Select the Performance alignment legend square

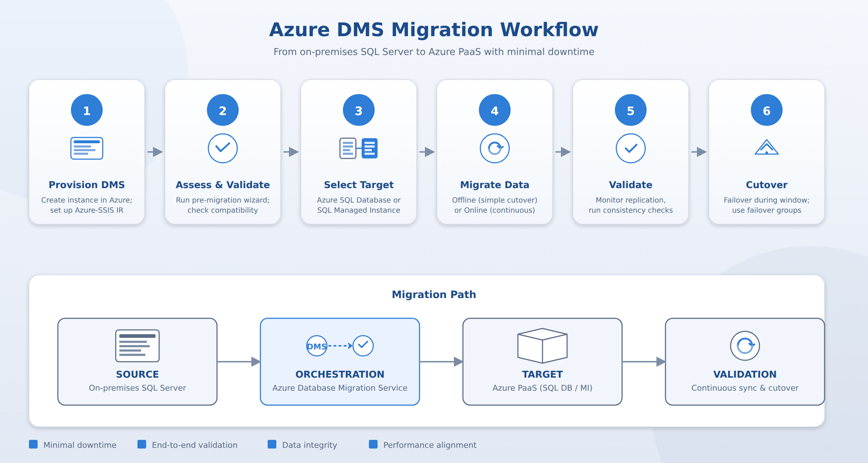coord(373,444)
